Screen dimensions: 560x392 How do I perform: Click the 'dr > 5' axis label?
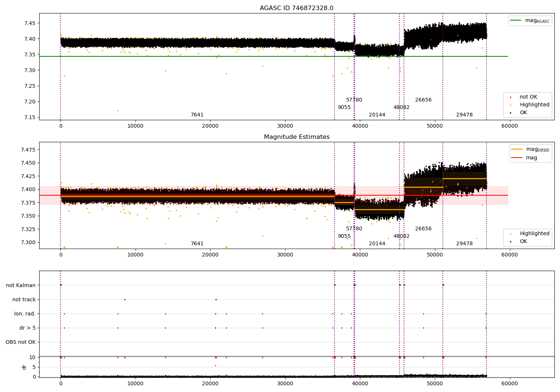(28, 328)
